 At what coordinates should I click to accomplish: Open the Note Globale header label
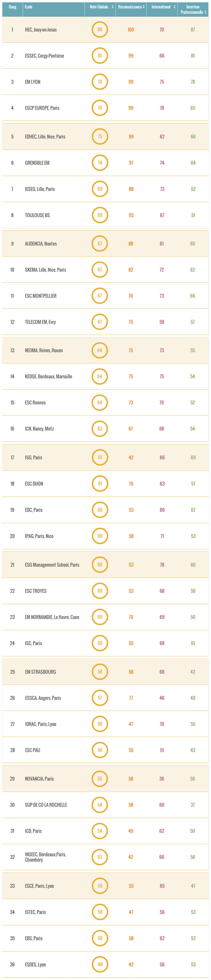coord(99,7)
